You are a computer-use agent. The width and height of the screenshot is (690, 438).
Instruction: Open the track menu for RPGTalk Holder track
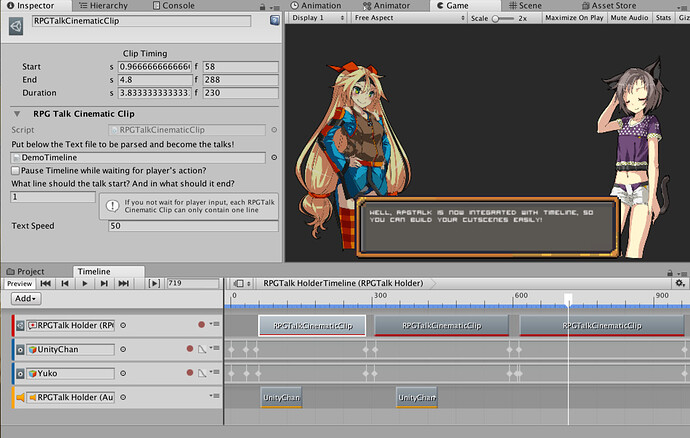[x=215, y=324]
